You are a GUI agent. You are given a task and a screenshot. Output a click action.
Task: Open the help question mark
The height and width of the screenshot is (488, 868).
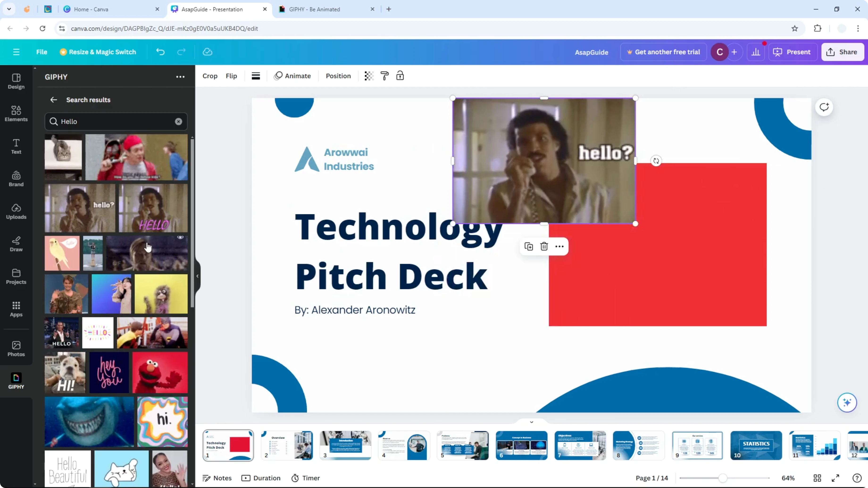857,478
